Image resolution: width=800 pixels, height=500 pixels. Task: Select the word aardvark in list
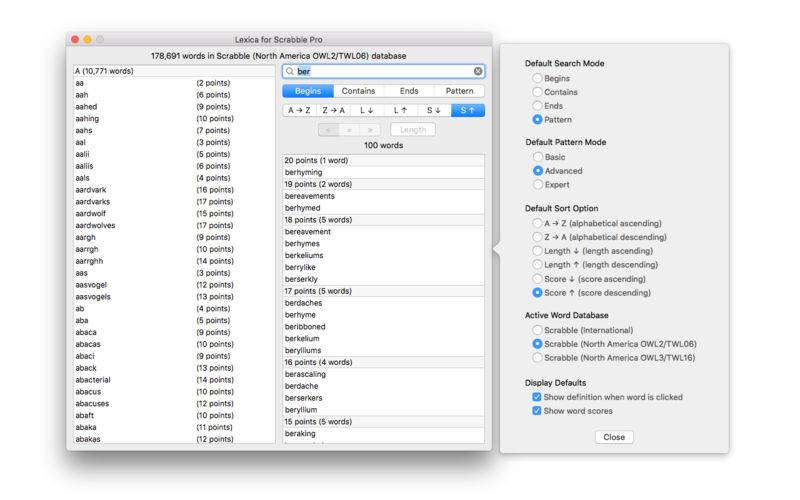90,189
